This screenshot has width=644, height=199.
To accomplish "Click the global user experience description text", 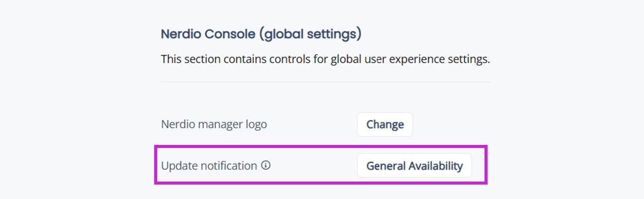I will point(325,59).
